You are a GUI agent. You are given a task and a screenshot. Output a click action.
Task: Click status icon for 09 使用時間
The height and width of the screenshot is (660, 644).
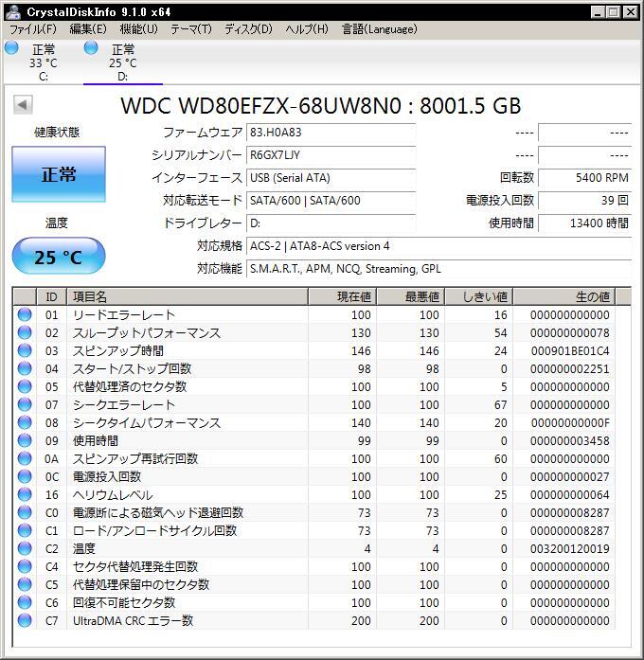coord(25,440)
